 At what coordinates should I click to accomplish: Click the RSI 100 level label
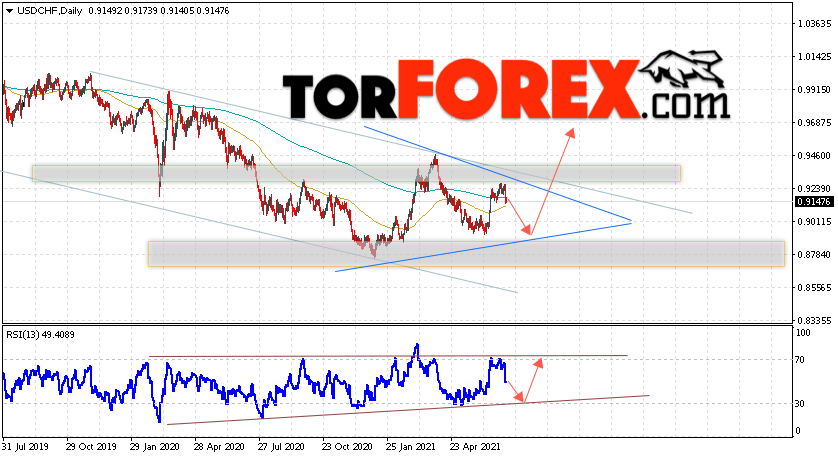tap(803, 332)
